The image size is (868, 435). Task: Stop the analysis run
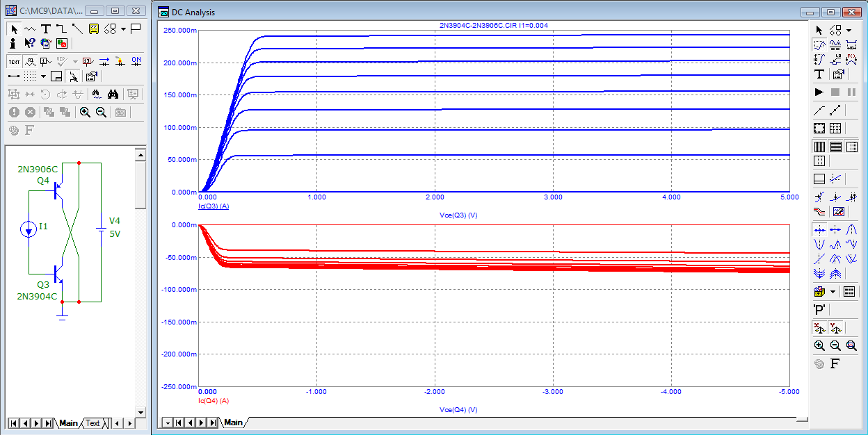click(x=835, y=92)
